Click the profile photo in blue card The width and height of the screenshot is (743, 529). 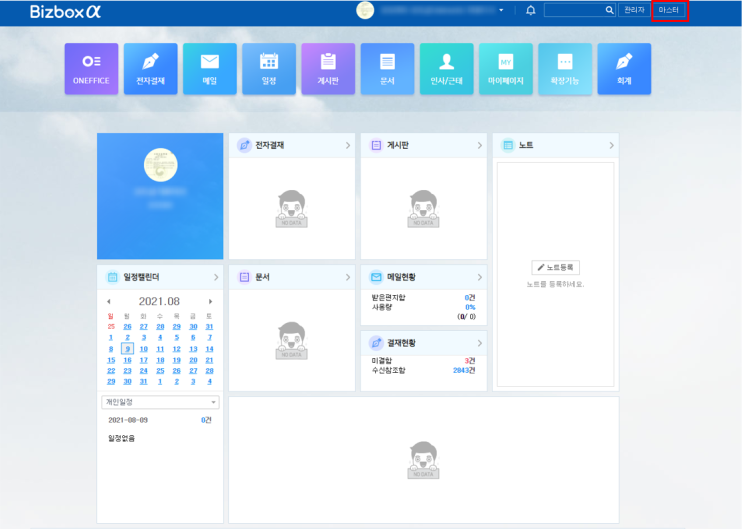coord(161,165)
